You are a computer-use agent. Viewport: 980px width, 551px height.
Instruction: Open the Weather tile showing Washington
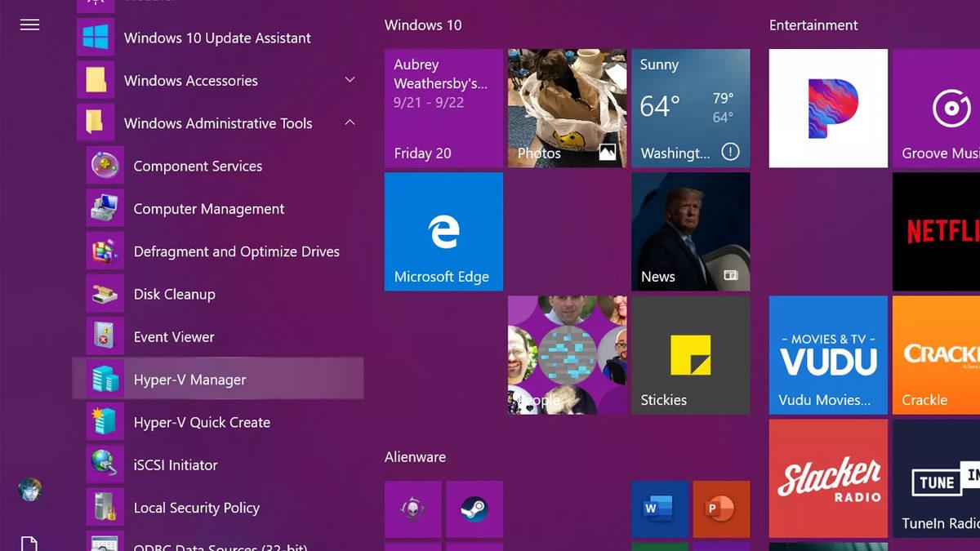click(690, 109)
